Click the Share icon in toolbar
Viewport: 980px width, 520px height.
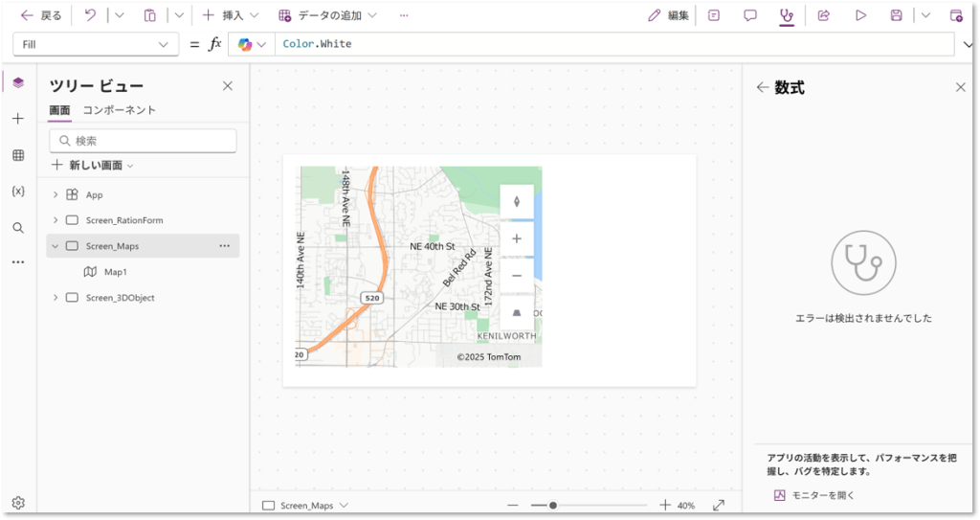823,15
